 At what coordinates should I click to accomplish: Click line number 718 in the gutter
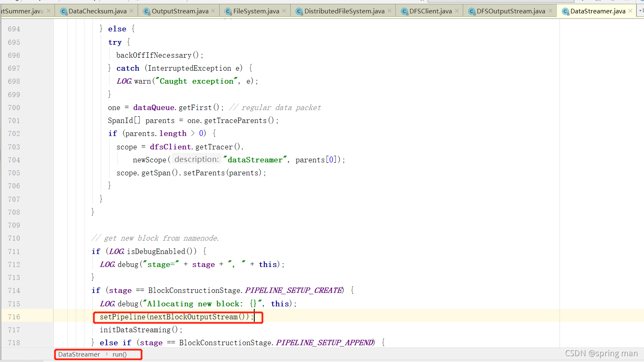pos(14,343)
